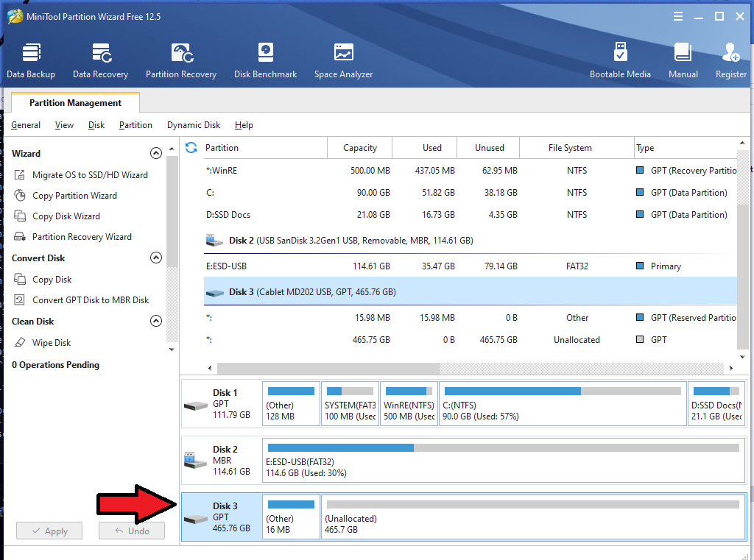Click the Disk 3 Cablet header icon in list
Viewport: 754px width, 560px height.
[214, 292]
